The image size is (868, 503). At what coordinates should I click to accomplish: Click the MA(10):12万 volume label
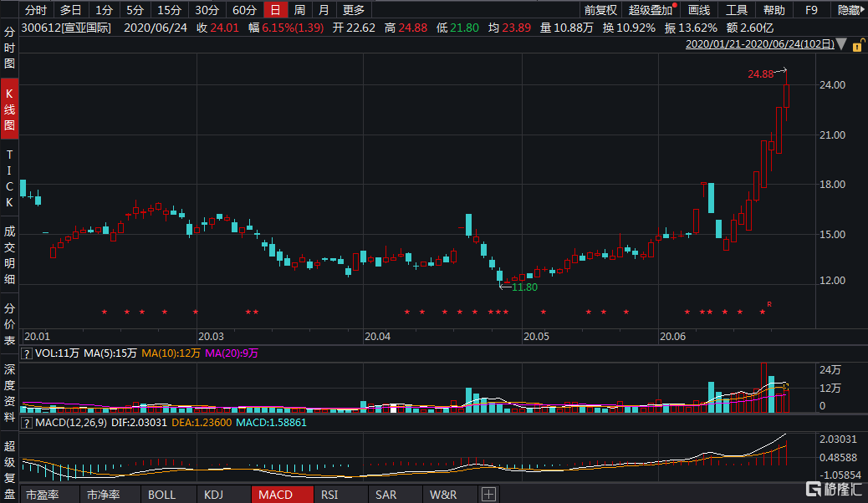pos(171,353)
